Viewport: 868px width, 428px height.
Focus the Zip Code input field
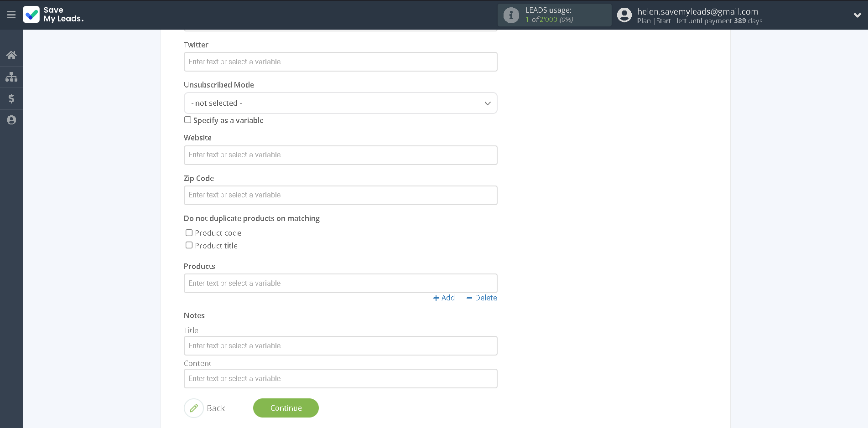click(x=340, y=195)
